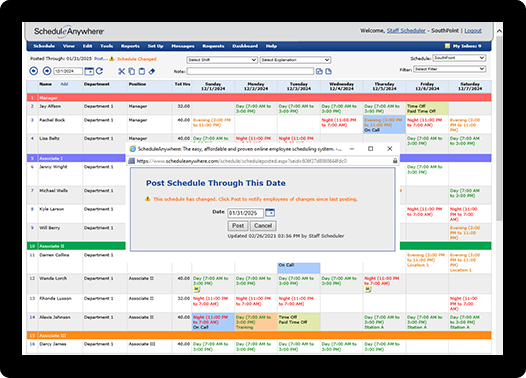Click the Wednesday 12/4/2024 column header

click(341, 86)
